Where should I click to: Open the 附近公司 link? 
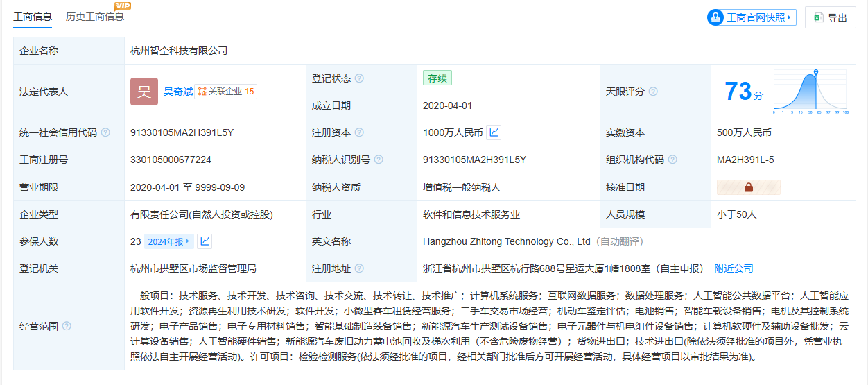pos(734,268)
